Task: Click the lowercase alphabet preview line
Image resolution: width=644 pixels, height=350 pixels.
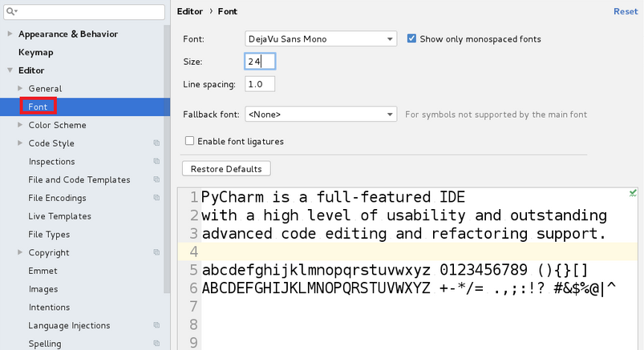Action: pos(395,270)
